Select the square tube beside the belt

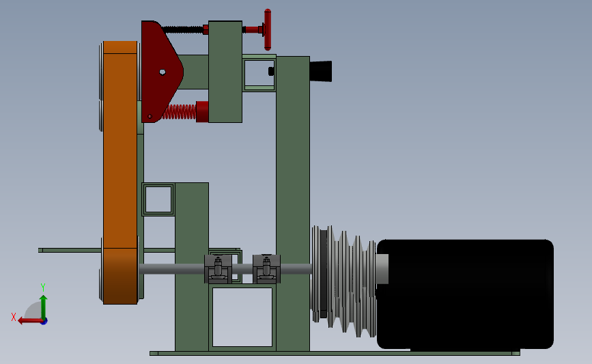(158, 199)
